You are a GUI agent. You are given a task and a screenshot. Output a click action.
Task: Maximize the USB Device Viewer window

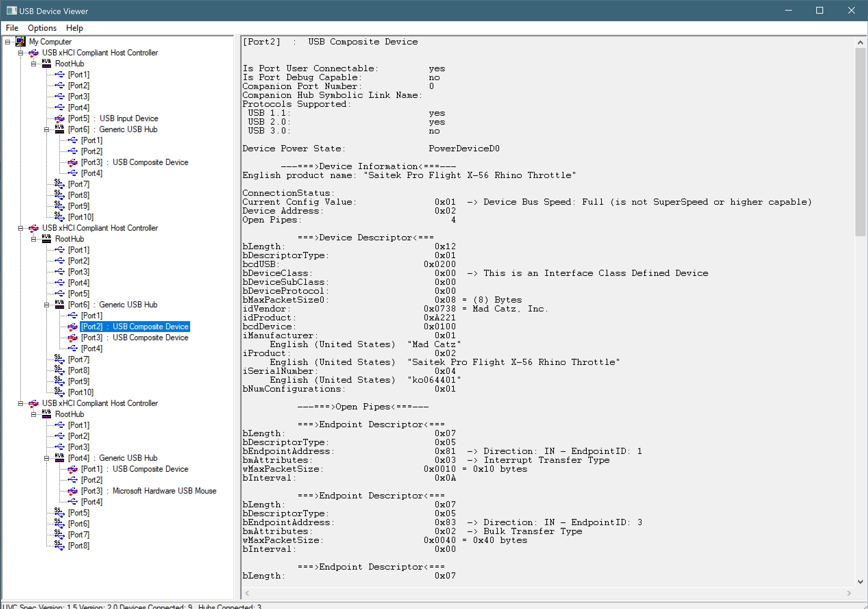click(820, 11)
